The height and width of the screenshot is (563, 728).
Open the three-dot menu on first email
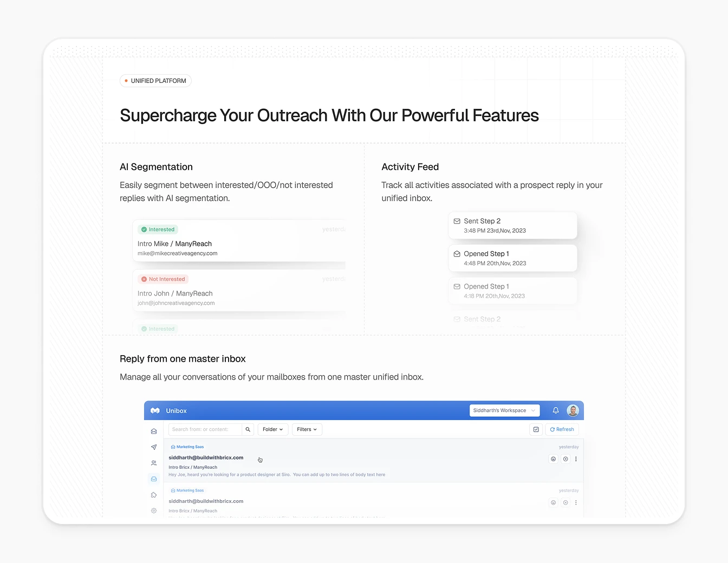tap(576, 459)
